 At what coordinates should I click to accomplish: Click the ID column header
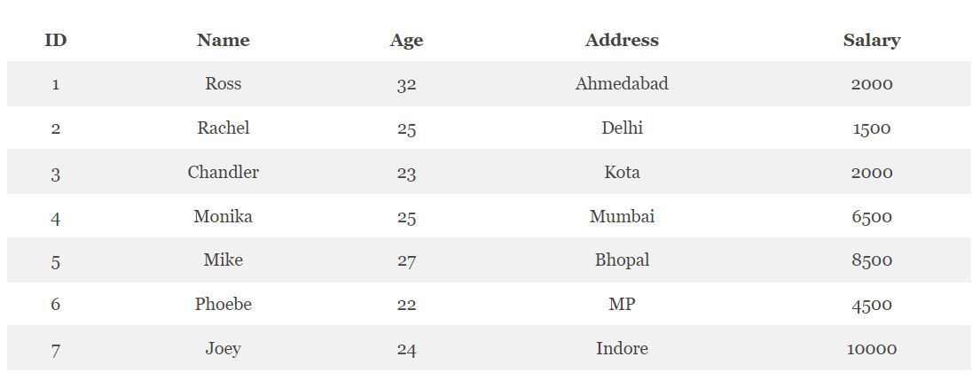coord(56,40)
